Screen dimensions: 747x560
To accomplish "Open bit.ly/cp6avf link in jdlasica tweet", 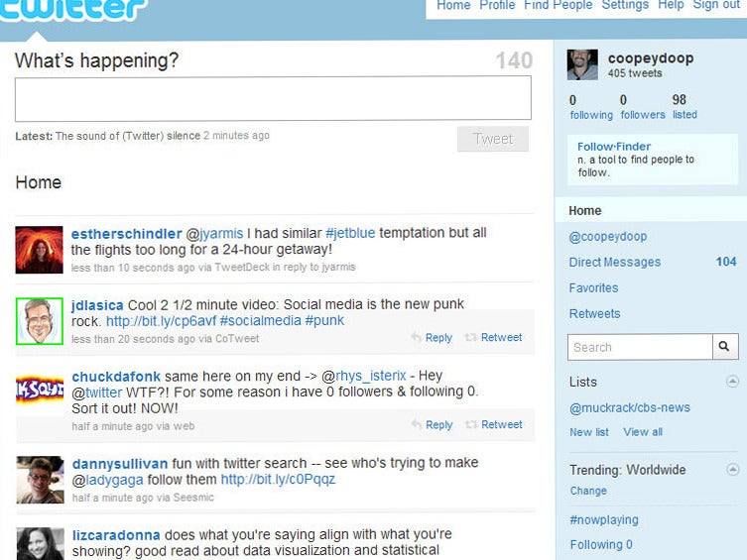I will (161, 321).
